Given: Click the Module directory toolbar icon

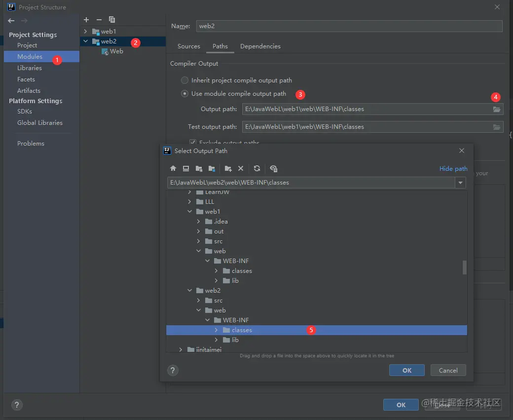Looking at the screenshot, I should click(212, 168).
